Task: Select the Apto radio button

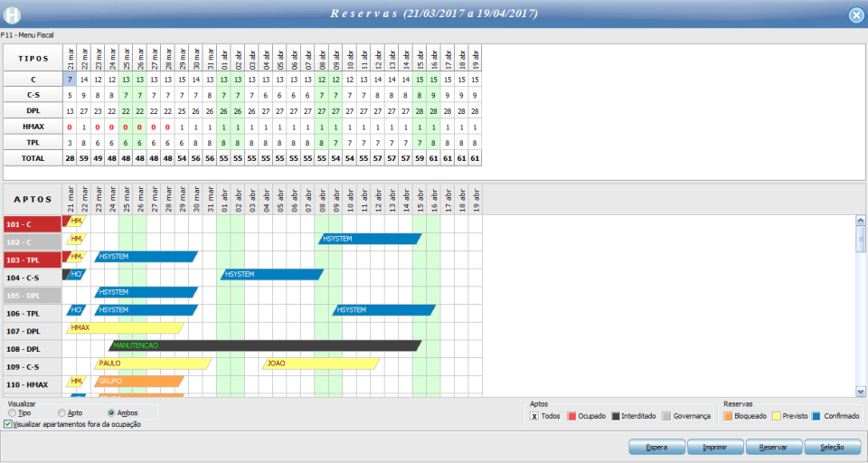Action: 61,413
